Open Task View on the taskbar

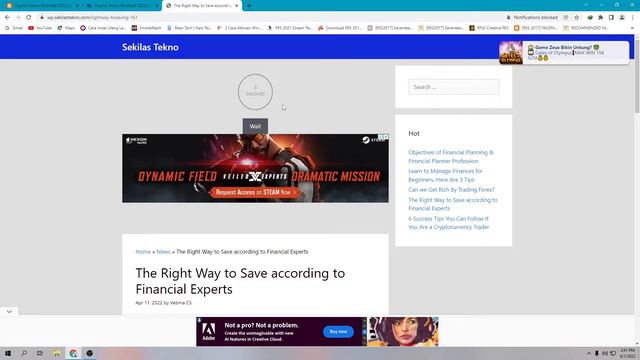pyautogui.click(x=40, y=353)
